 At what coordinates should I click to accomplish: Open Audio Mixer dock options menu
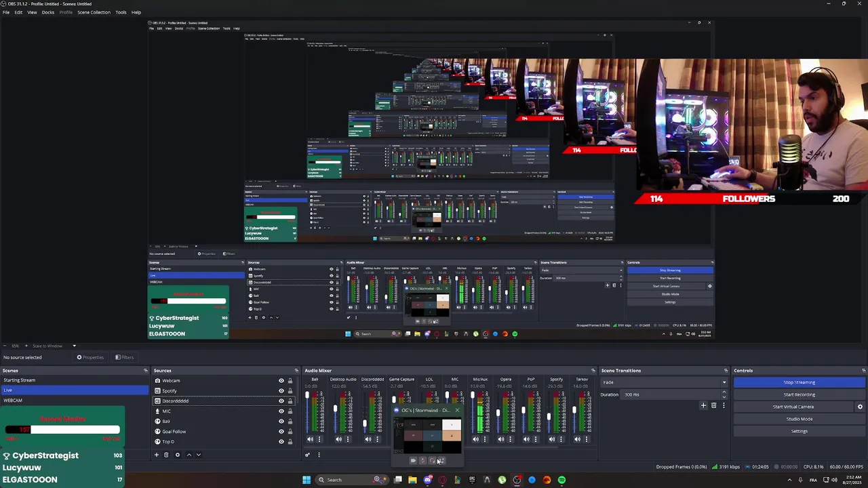pos(319,455)
